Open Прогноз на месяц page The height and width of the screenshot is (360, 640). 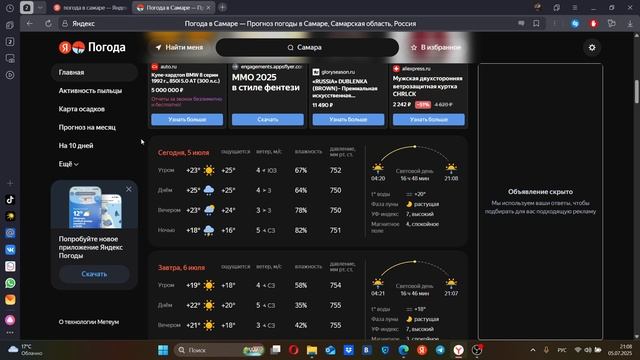[x=87, y=127]
